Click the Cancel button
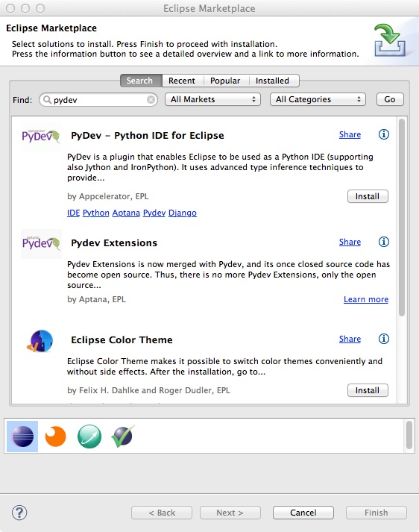The height and width of the screenshot is (532, 419). coord(303,513)
